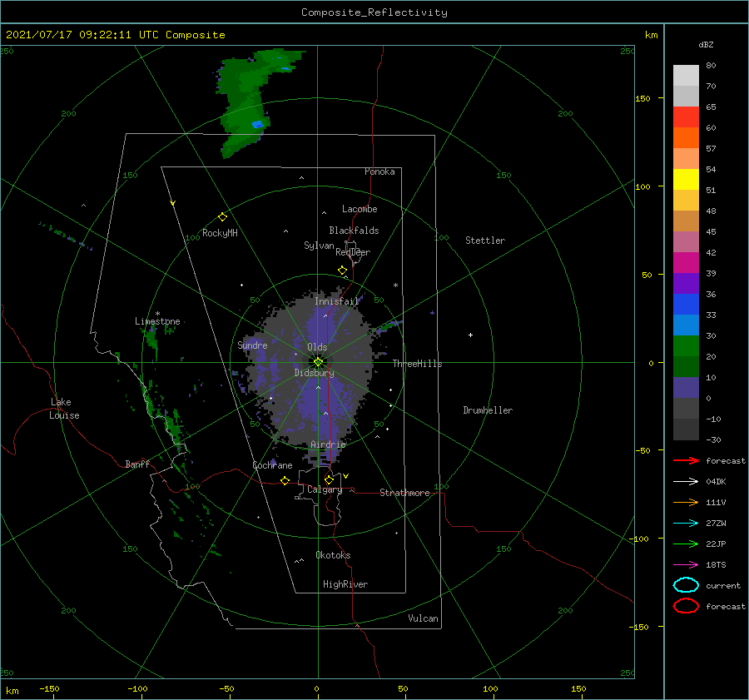Screen dimensions: 749x700
Task: Click the Sylvan label
Action: point(319,246)
